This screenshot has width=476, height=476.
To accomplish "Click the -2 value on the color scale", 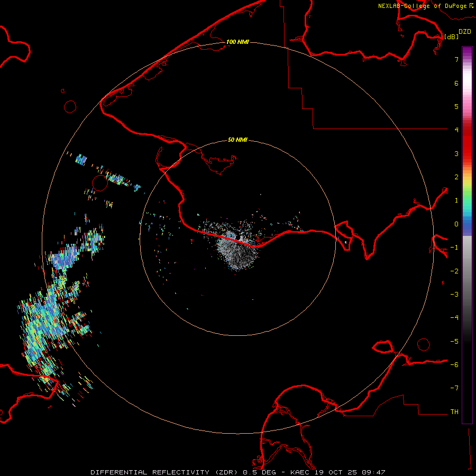I will (x=454, y=271).
